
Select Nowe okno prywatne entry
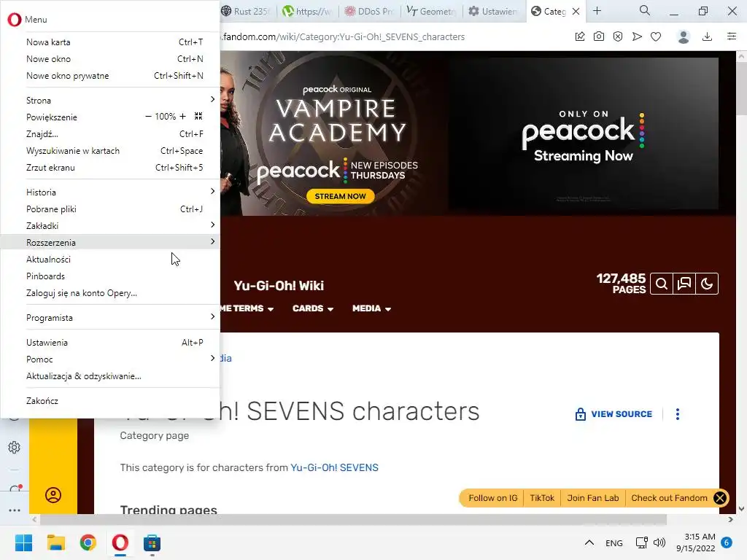click(x=110, y=76)
